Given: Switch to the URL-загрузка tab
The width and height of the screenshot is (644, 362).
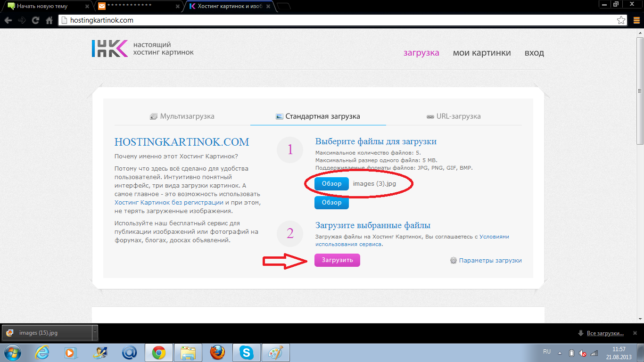Looking at the screenshot, I should 454,116.
